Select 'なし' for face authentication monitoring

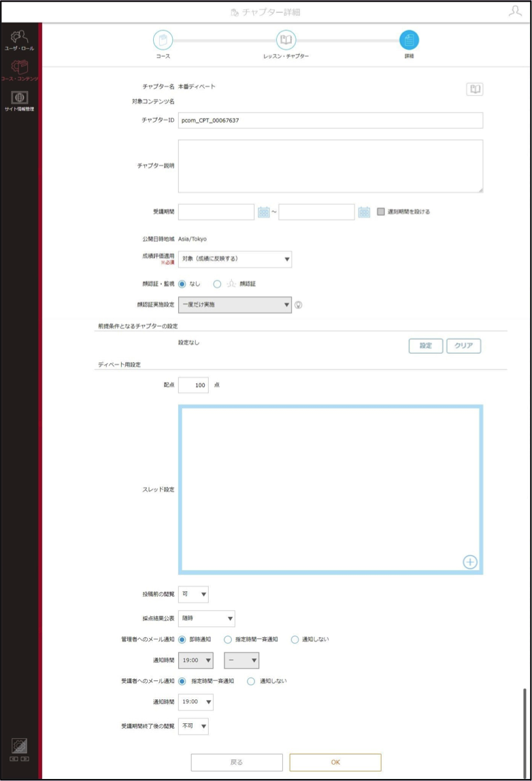[182, 284]
